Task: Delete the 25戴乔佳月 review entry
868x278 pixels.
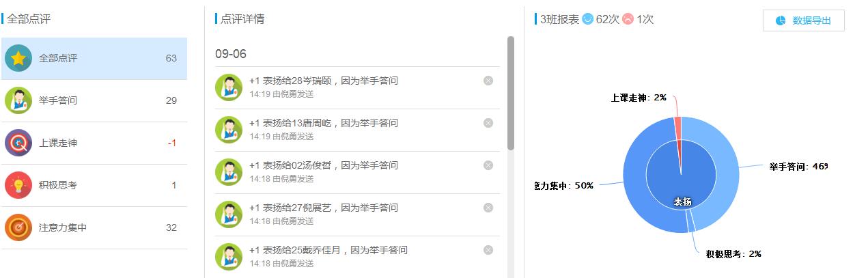Action: point(488,250)
